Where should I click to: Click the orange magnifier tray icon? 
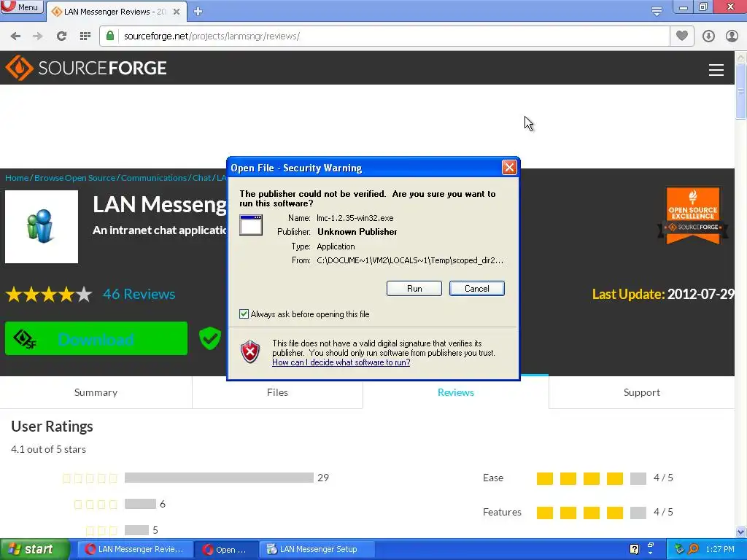(x=694, y=549)
